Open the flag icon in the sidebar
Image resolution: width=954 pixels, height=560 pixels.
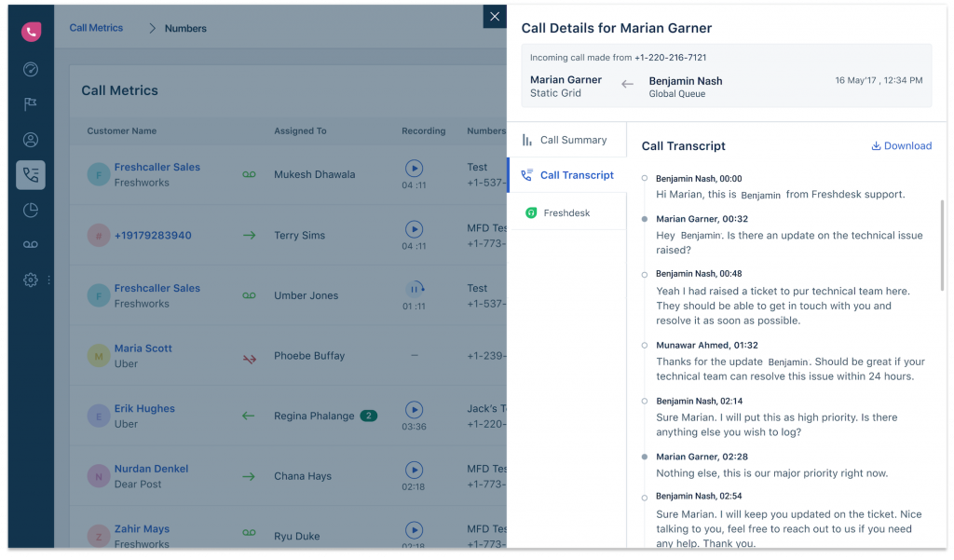(x=31, y=104)
